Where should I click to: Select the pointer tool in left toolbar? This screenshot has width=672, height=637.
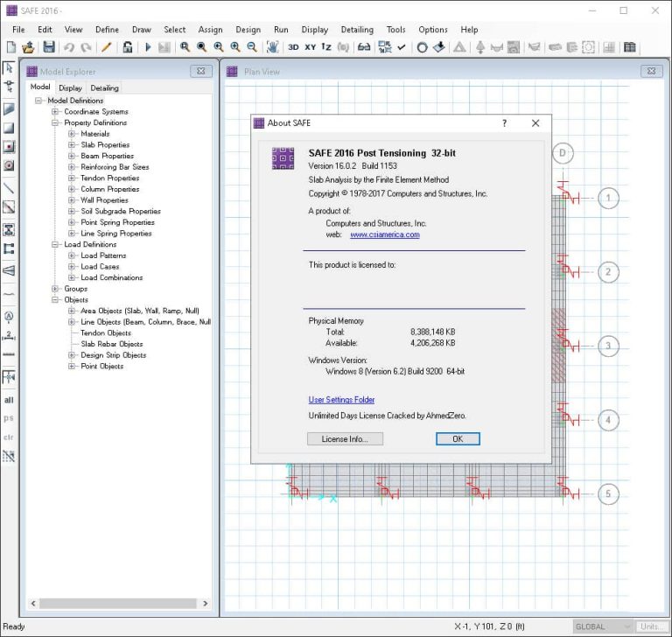[x=9, y=67]
